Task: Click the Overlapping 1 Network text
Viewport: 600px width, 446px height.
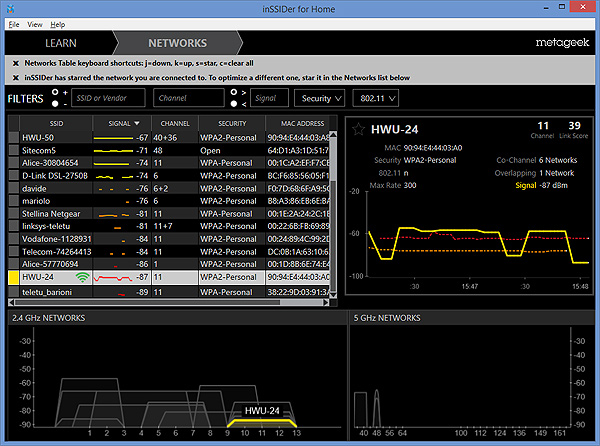Action: (534, 173)
